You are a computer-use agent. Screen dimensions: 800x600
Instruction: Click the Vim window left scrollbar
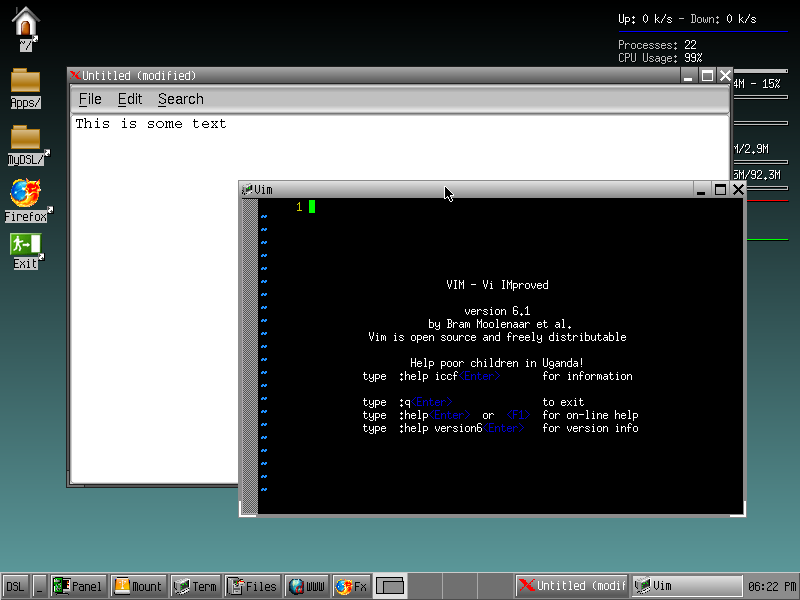click(249, 356)
